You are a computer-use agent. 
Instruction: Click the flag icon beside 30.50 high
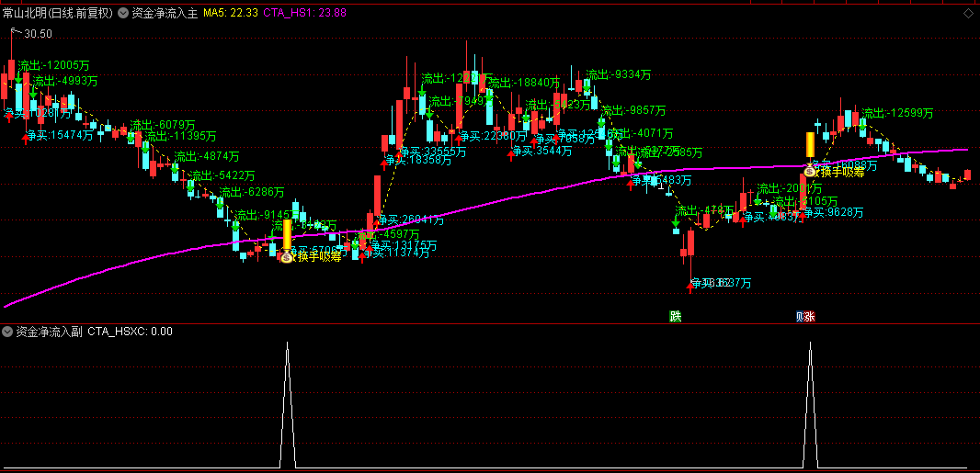pos(16,31)
